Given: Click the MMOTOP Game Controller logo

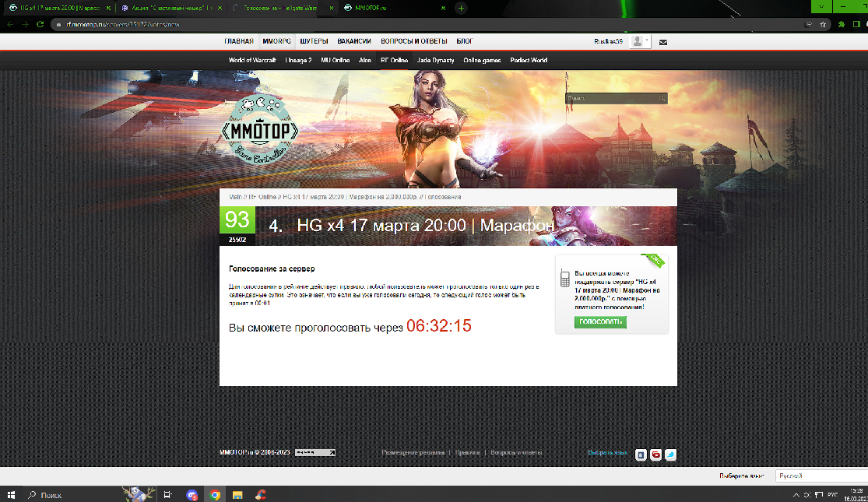Looking at the screenshot, I should [260, 129].
